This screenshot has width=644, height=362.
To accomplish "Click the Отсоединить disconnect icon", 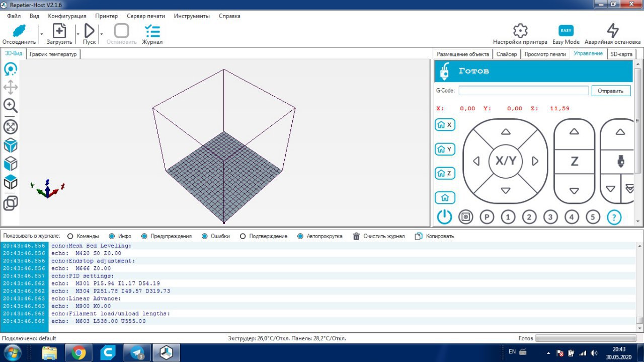I will tap(19, 31).
